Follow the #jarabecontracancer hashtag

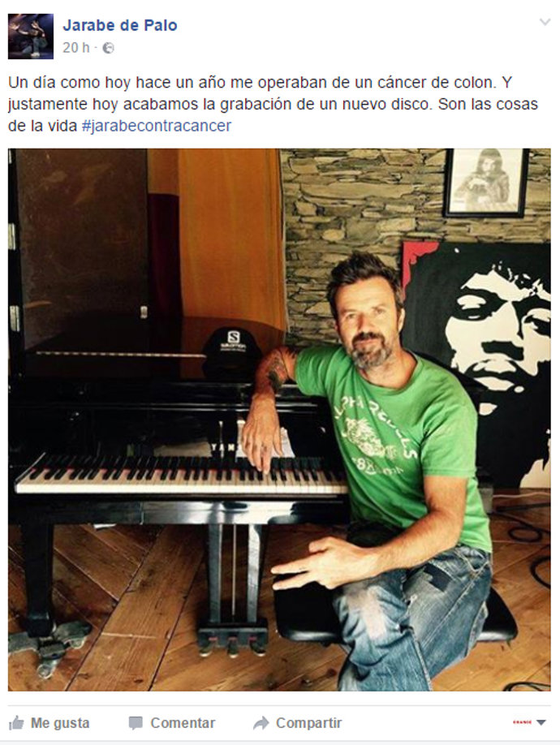[x=157, y=126]
